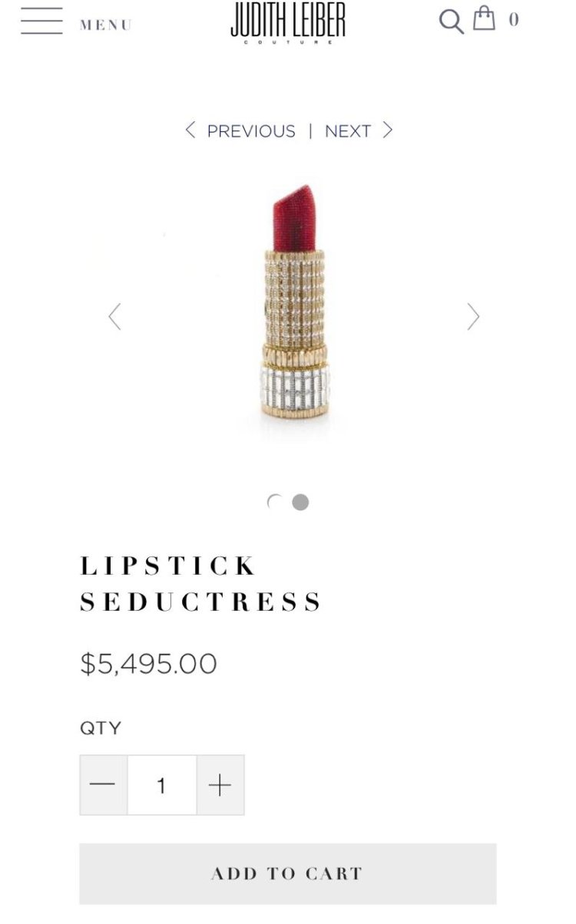
Task: Go to the PREVIOUS product link
Action: point(250,131)
